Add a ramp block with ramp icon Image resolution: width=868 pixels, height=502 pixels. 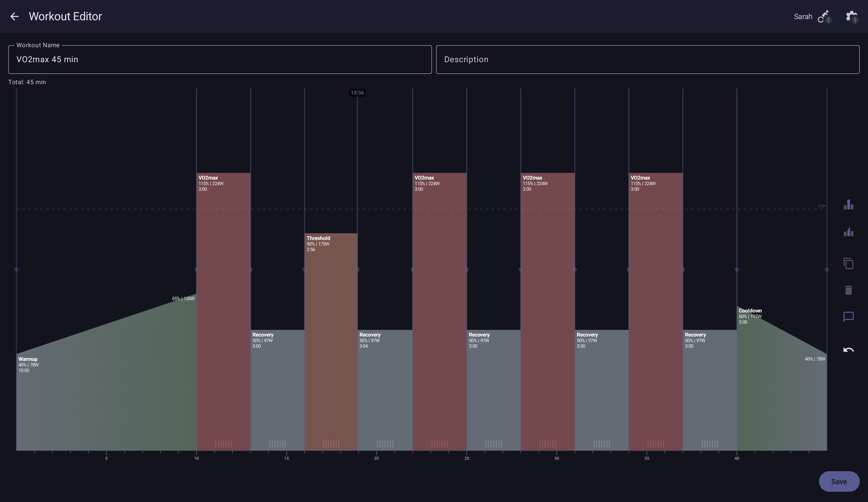(x=848, y=231)
